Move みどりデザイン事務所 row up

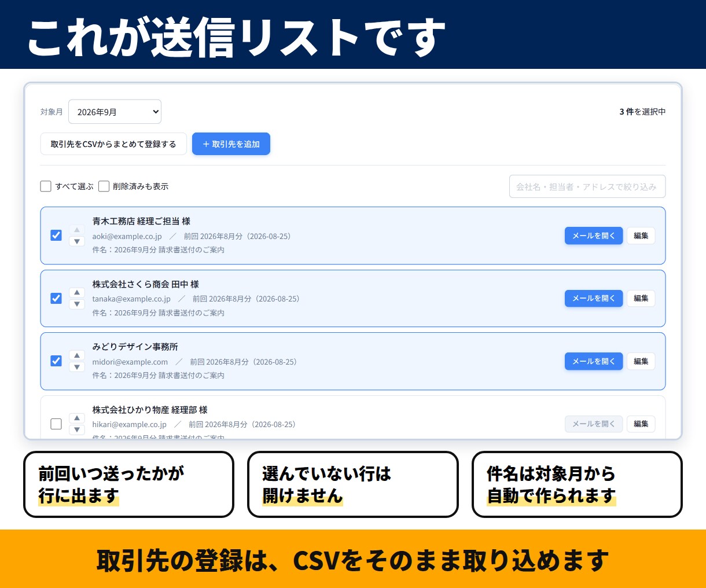(77, 355)
